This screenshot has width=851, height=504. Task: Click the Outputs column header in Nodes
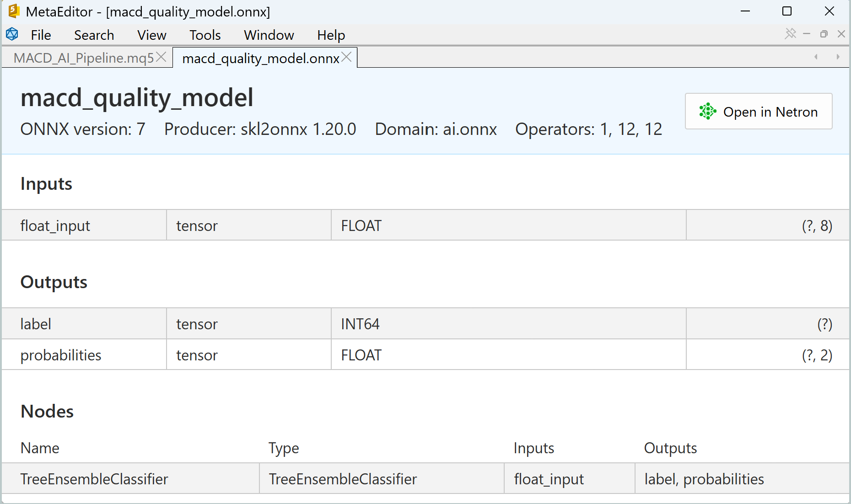point(670,448)
